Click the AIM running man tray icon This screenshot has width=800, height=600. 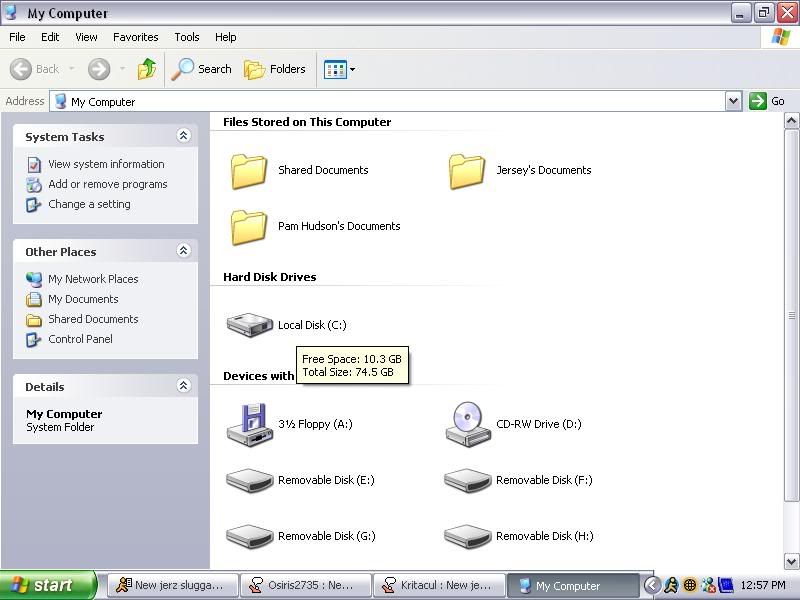click(x=671, y=585)
